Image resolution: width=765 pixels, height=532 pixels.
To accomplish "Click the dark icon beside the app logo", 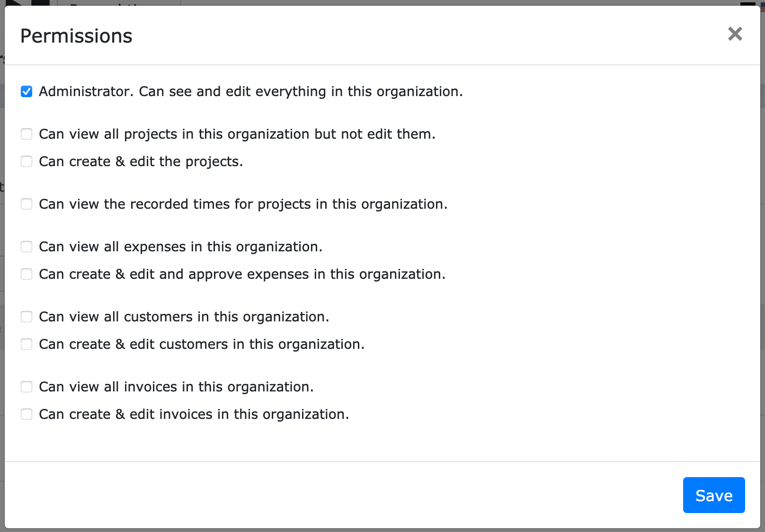I will tap(41, 3).
